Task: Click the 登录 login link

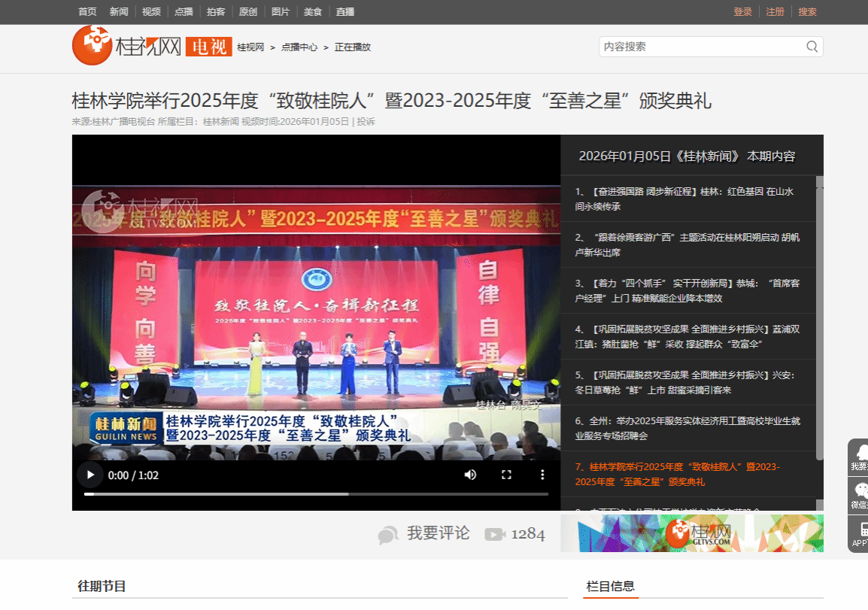Action: point(743,11)
